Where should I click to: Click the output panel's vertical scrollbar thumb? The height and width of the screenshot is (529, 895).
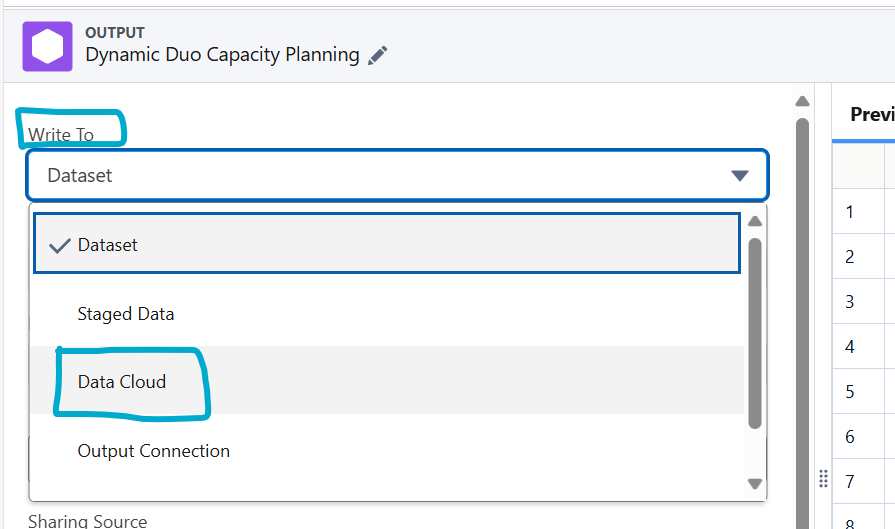click(x=802, y=300)
